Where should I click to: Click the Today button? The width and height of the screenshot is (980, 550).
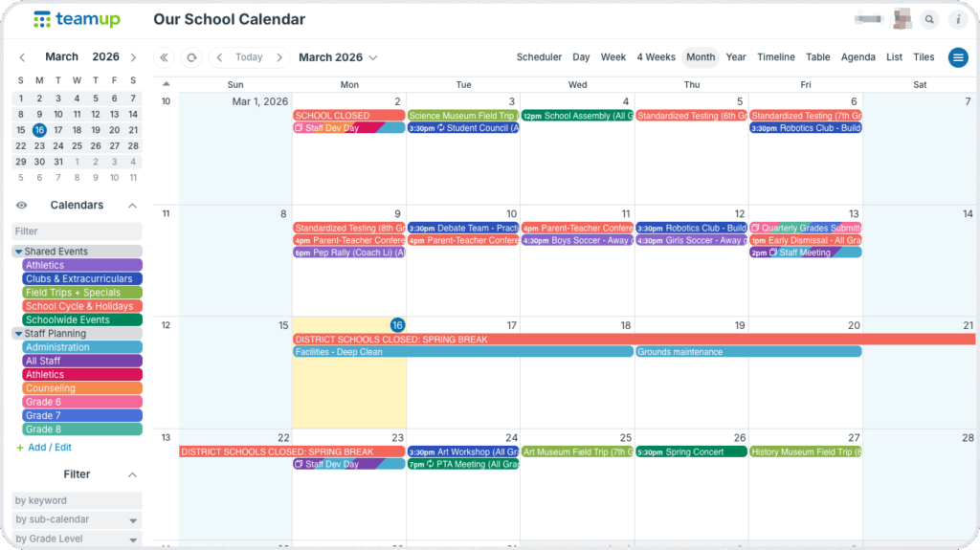249,57
